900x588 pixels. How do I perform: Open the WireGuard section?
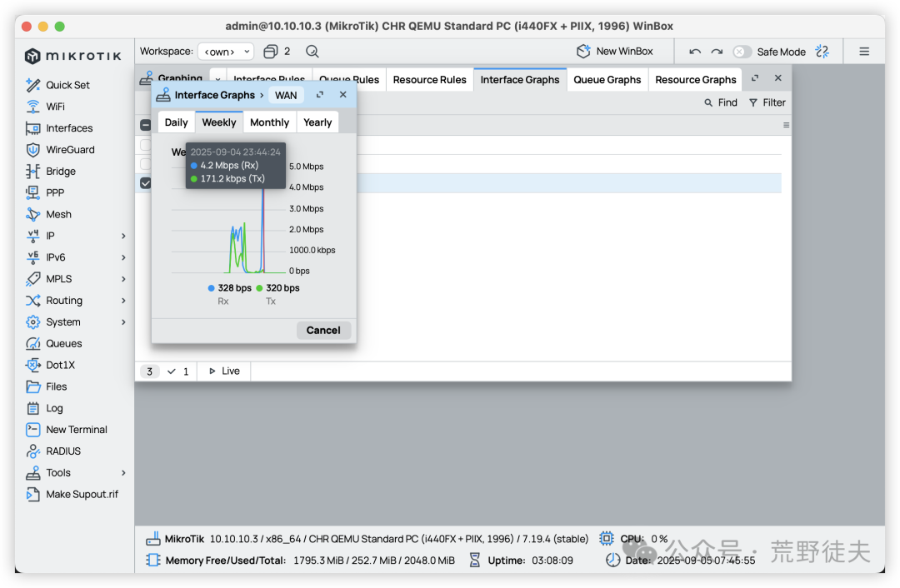[x=60, y=150]
